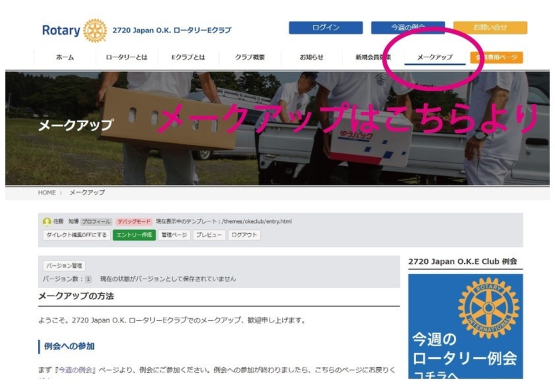Screen dimensions: 555x392
Task: Open the クラブ概要 menu item
Action: [x=250, y=57]
